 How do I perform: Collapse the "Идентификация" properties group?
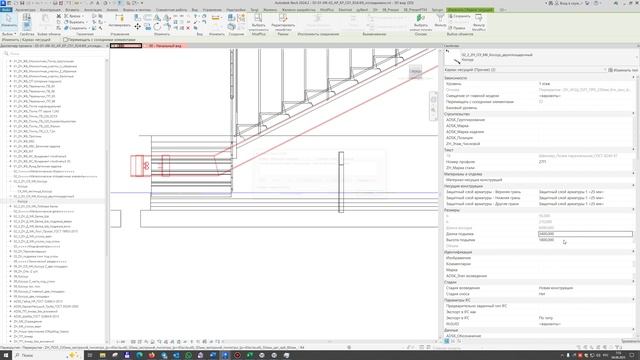pos(633,252)
